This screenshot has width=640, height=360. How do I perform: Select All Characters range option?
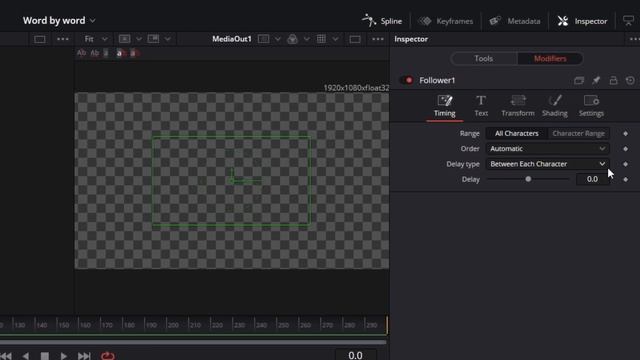point(516,133)
